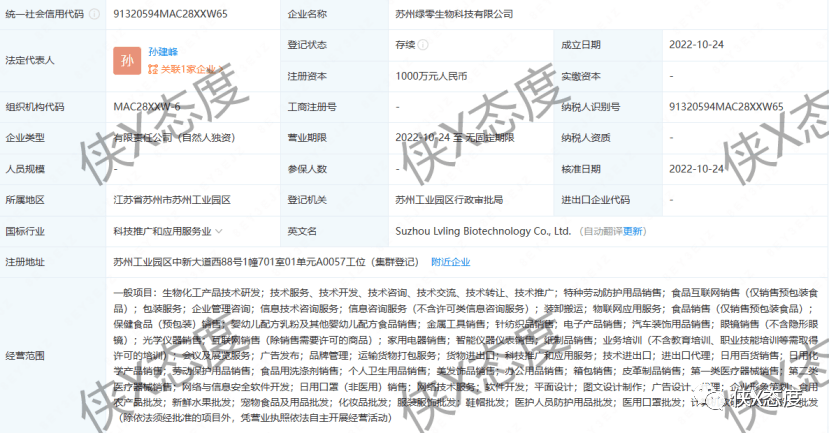Viewport: 829px width, 434px height.
Task: Click the 参保人数 label
Action: coord(307,169)
